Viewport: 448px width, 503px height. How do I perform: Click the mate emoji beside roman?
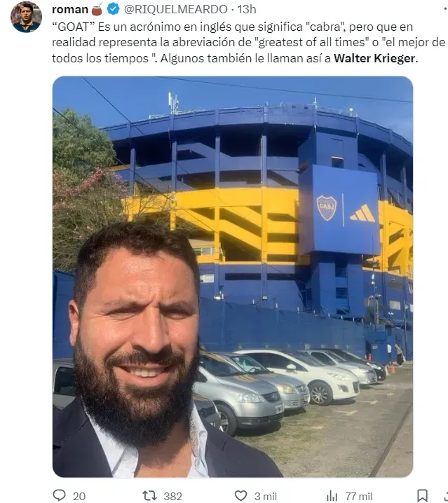coord(97,9)
